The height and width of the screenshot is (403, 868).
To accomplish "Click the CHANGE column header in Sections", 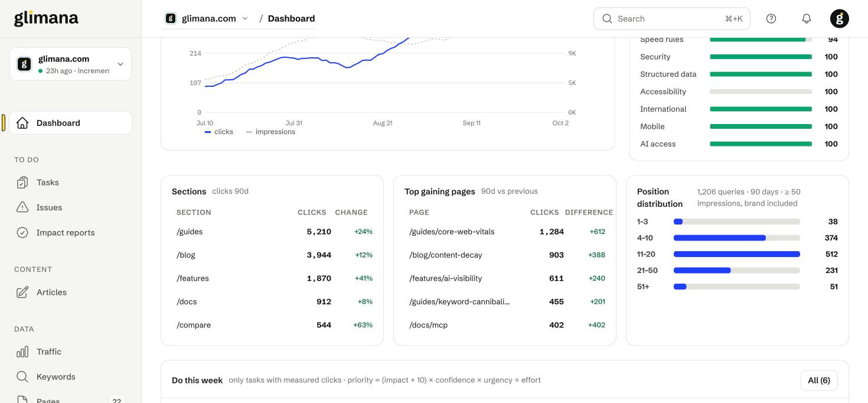I will pyautogui.click(x=351, y=212).
